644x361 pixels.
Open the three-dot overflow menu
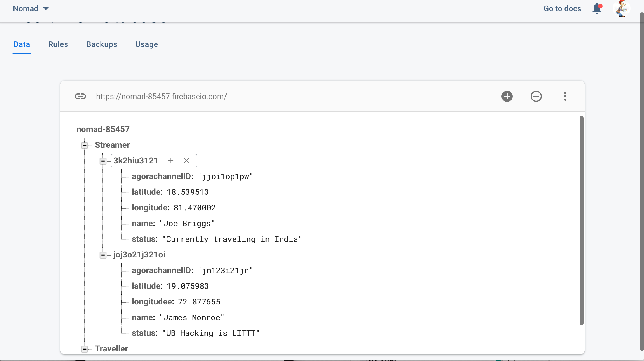point(565,96)
